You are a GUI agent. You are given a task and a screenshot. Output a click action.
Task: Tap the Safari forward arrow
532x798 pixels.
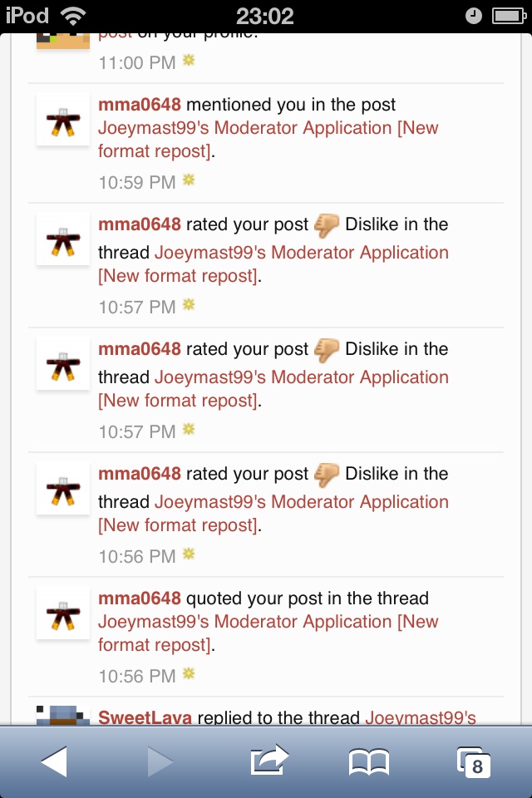click(160, 761)
